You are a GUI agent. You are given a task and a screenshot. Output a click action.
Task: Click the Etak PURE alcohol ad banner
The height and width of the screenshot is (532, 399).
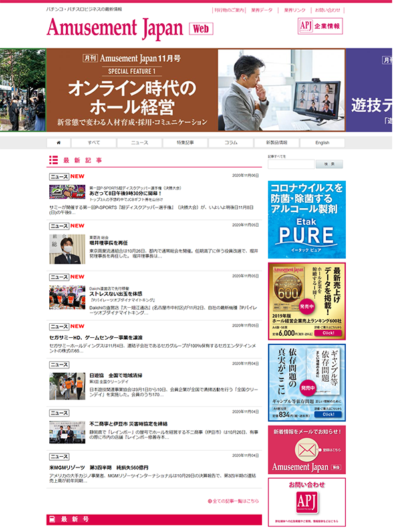click(307, 219)
